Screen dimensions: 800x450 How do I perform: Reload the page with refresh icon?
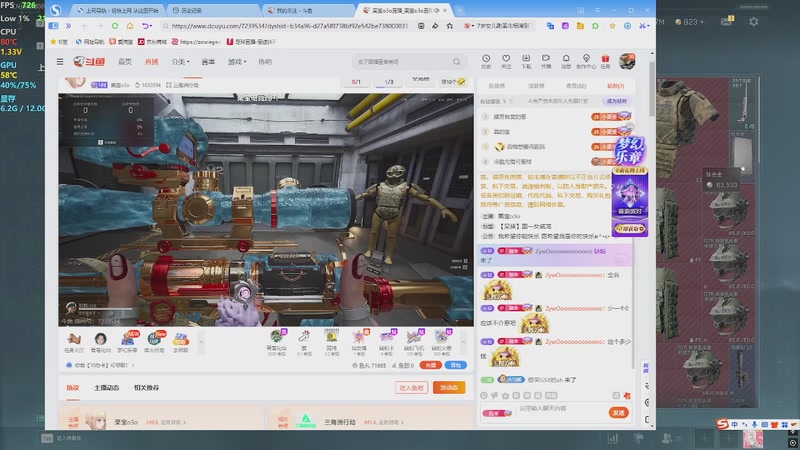coord(115,26)
